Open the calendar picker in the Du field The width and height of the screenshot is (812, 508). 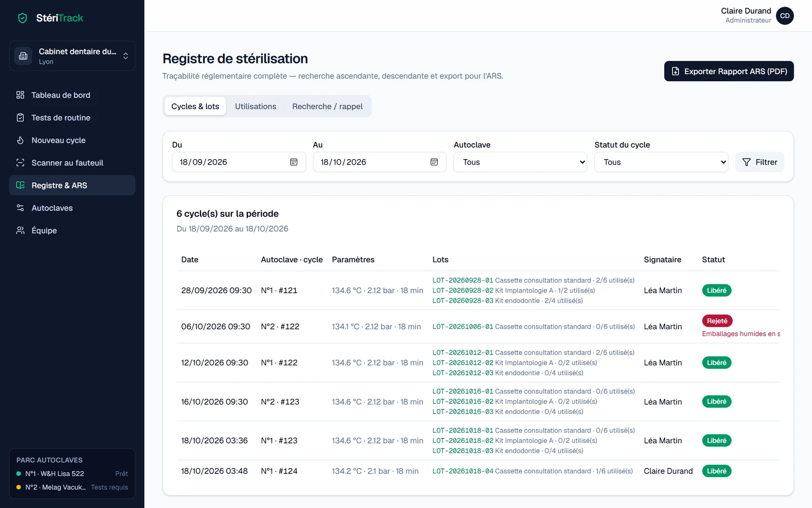click(294, 162)
